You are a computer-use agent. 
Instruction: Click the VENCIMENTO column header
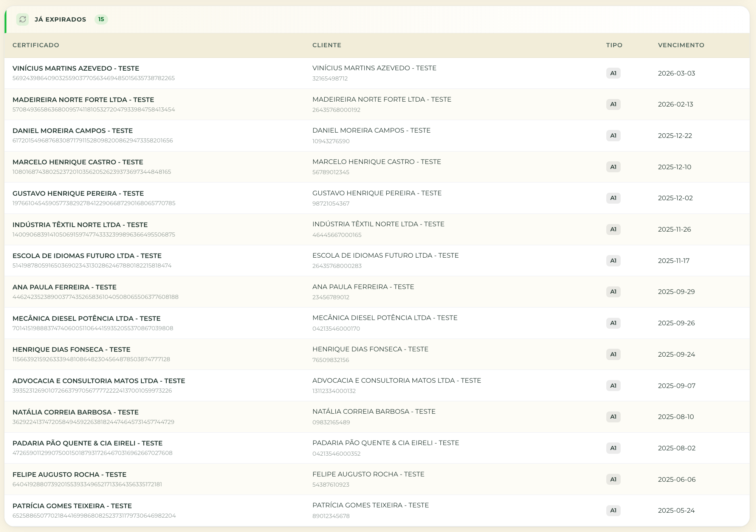[x=681, y=45]
